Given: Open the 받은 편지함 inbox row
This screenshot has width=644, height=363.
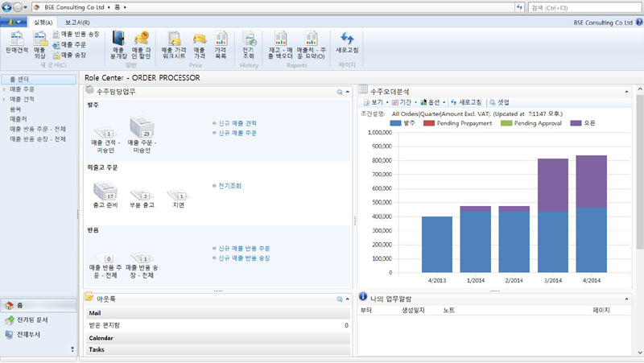Looking at the screenshot, I should tap(218, 325).
